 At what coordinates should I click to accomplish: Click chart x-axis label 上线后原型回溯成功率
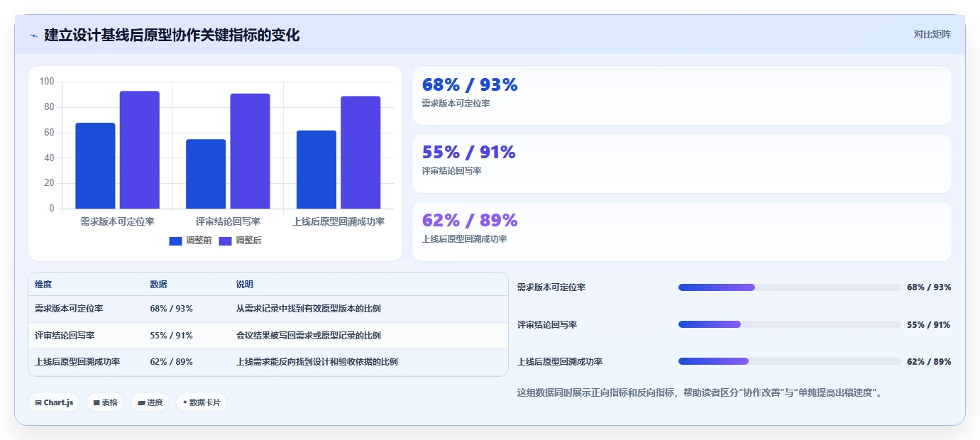(338, 222)
